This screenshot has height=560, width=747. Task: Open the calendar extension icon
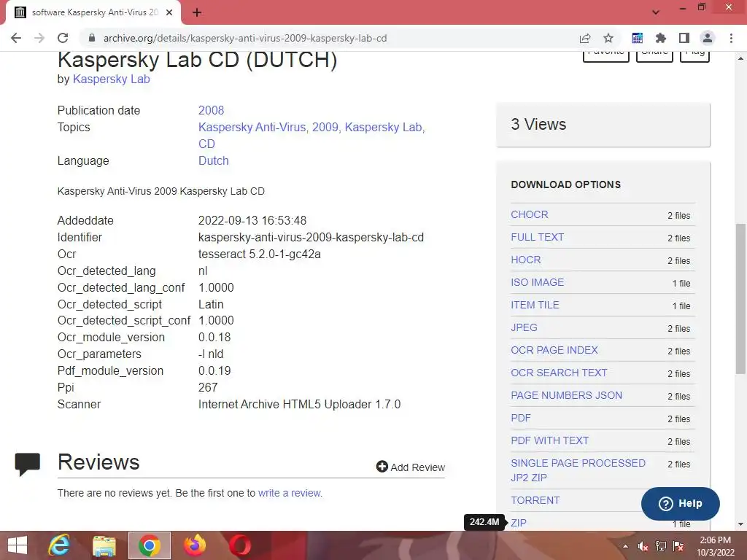tap(638, 38)
